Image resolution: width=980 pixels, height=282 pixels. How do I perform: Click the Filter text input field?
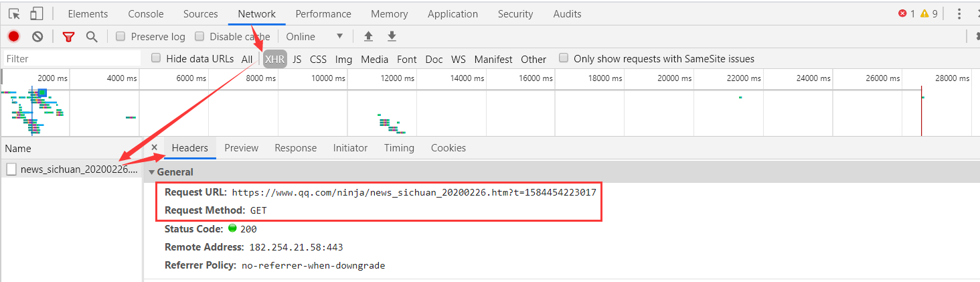coord(70,59)
